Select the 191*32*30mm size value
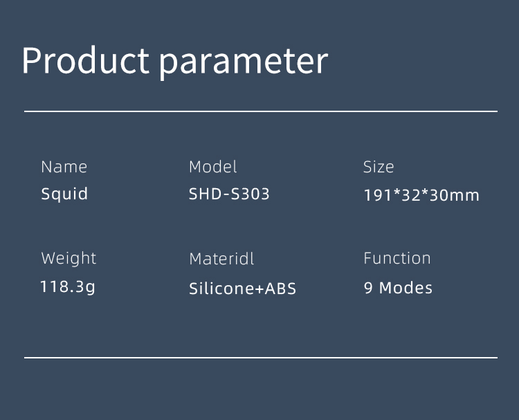The width and height of the screenshot is (519, 420). 421,195
